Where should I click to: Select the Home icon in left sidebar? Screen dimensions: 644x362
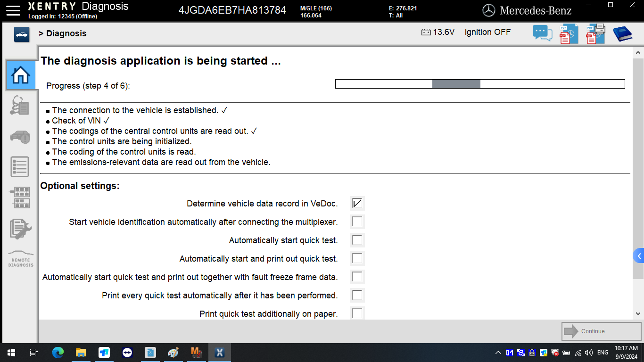coord(21,75)
